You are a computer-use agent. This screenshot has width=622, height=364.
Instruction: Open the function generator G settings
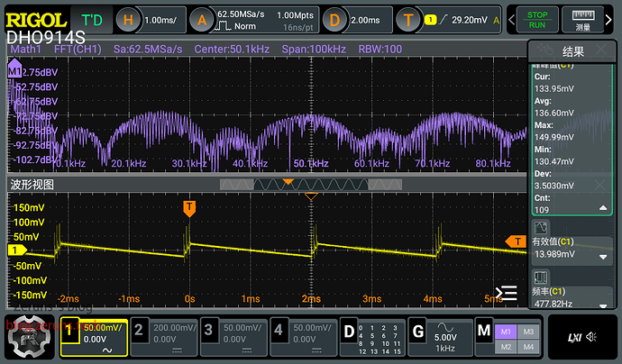click(437, 336)
